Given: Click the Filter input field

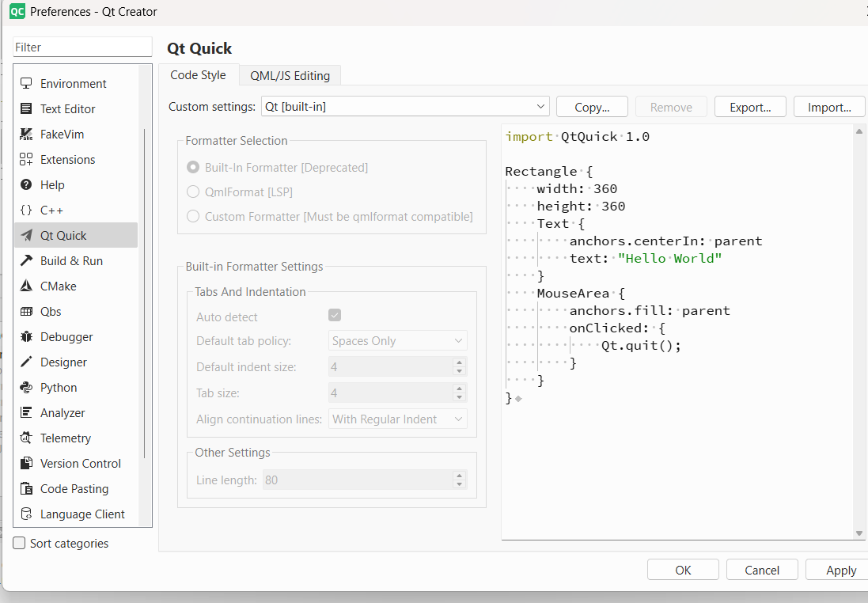Looking at the screenshot, I should coord(82,47).
